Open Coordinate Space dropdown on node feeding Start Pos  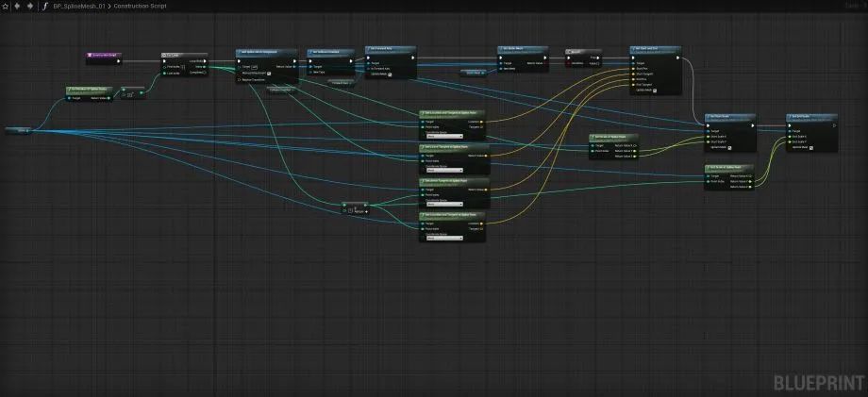click(445, 136)
